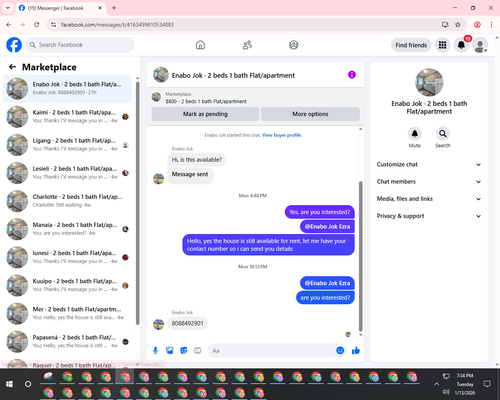This screenshot has width=500, height=400.
Task: Choose a sticker from the sticker icon
Action: click(x=184, y=350)
